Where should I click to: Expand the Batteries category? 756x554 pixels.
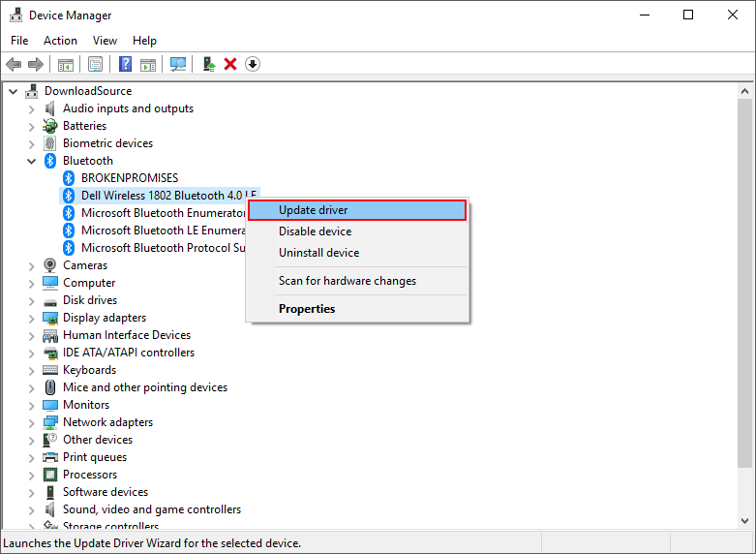point(32,127)
